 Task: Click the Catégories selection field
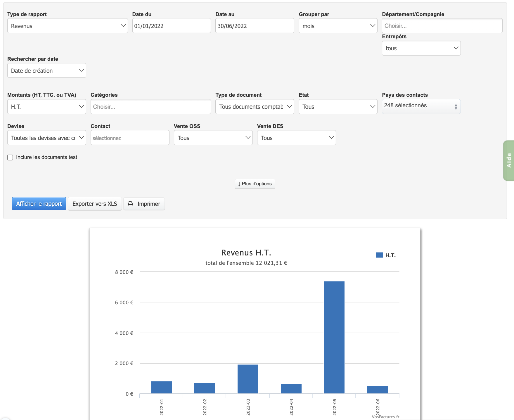click(x=150, y=107)
